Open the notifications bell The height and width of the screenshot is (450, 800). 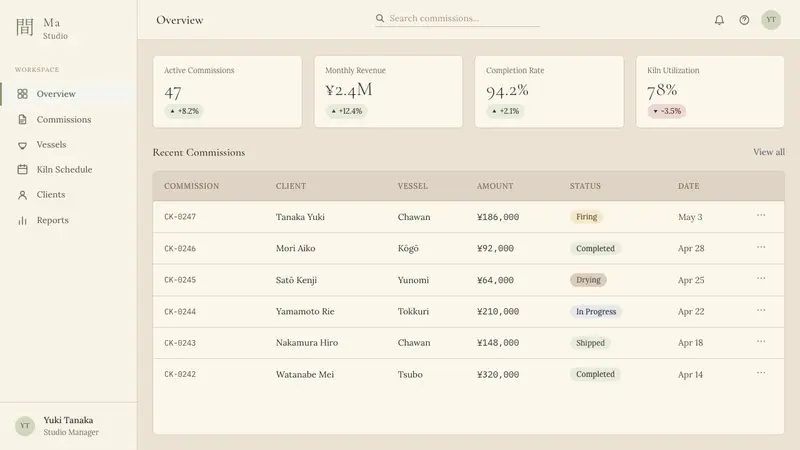tap(719, 20)
